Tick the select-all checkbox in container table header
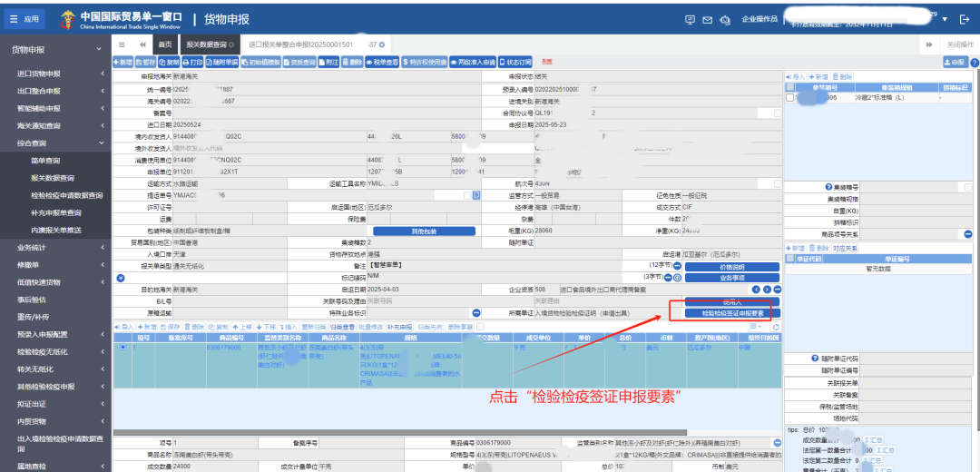Screen dimensions: 980x472 coord(790,87)
